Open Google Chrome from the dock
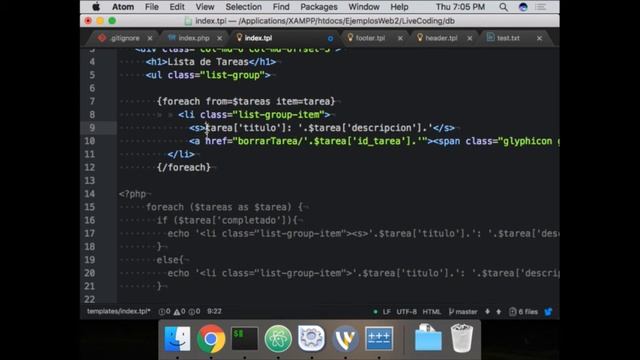Viewport: 640px width, 360px height. click(x=211, y=338)
